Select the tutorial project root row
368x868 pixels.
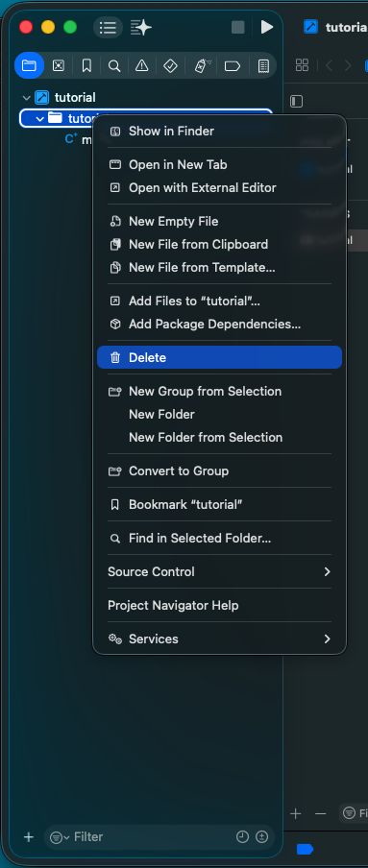tap(146, 97)
